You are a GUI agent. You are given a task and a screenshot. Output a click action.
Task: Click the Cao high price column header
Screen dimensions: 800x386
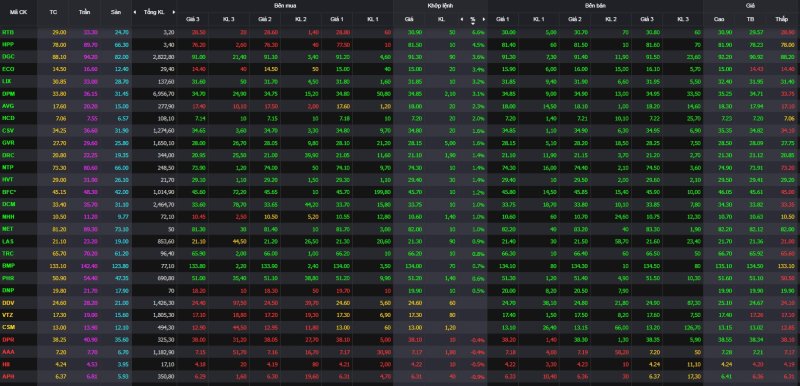(x=719, y=19)
